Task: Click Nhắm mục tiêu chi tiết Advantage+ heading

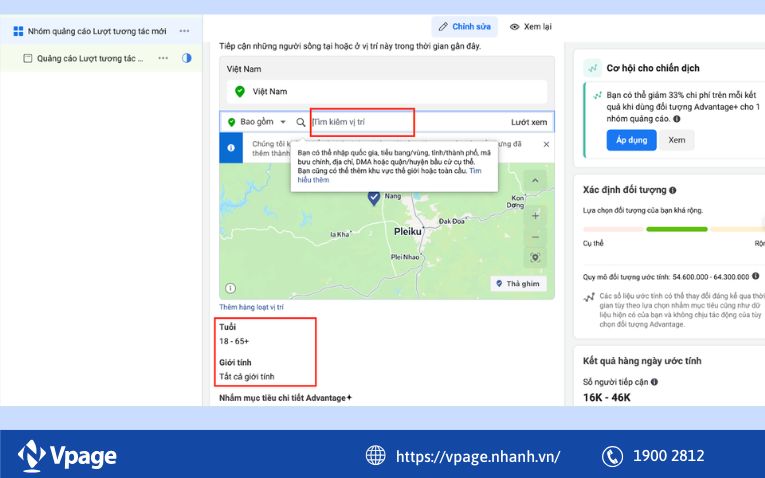Action: point(285,398)
